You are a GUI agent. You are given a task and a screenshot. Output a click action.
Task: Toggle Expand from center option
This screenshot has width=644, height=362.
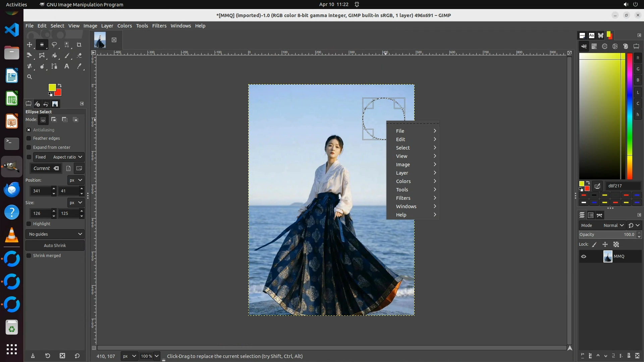29,147
